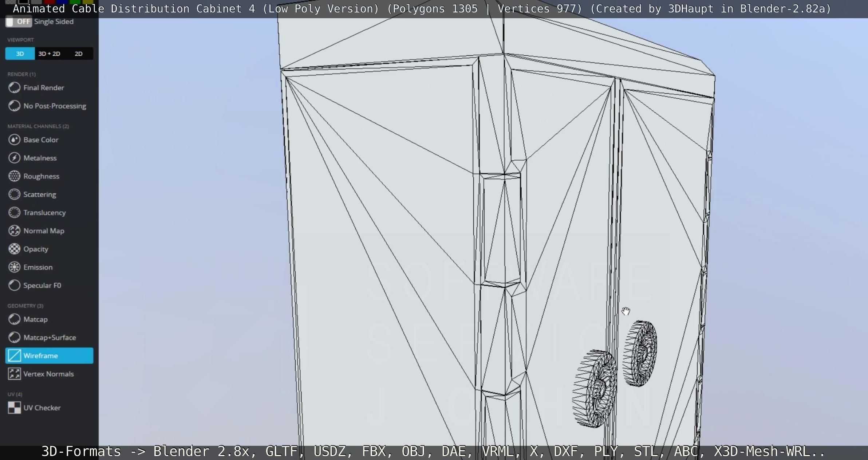
Task: Switch viewport to 3D + 2D
Action: 49,54
